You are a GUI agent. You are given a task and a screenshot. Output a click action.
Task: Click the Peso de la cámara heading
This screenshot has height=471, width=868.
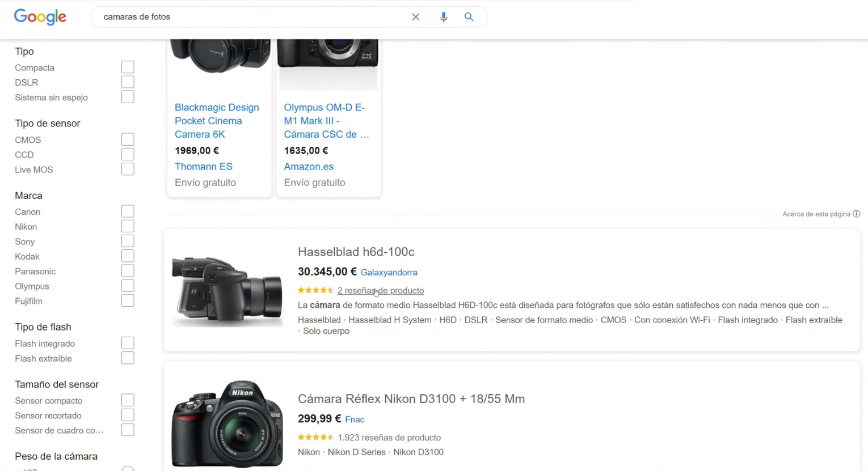click(56, 456)
